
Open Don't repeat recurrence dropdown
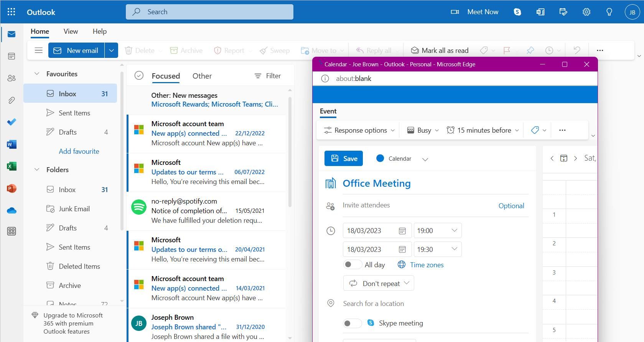(379, 283)
